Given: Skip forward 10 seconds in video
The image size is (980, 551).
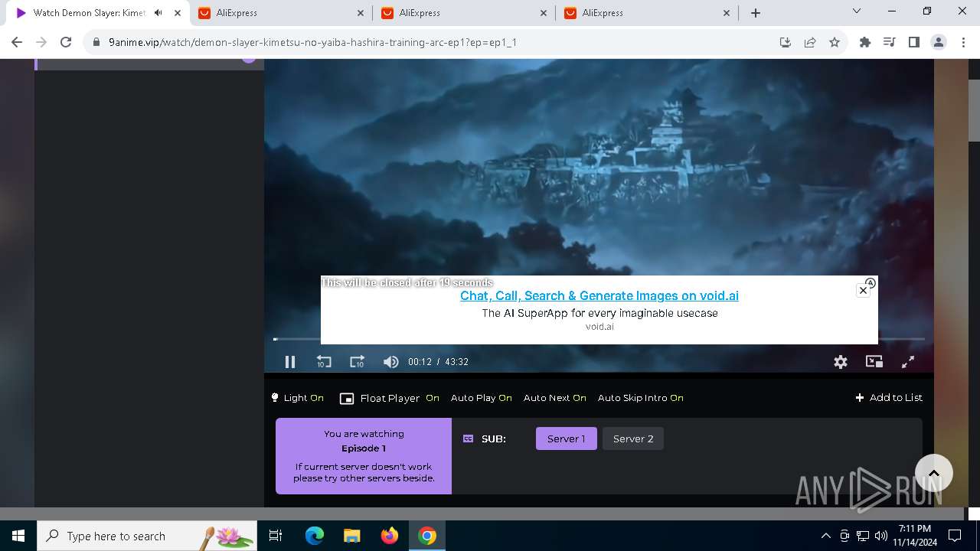Looking at the screenshot, I should click(357, 362).
